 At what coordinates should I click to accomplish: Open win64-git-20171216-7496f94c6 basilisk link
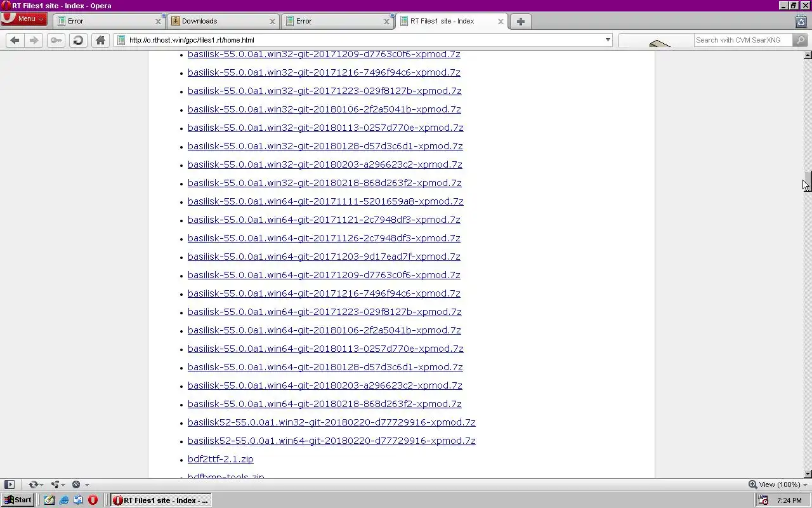(x=324, y=293)
